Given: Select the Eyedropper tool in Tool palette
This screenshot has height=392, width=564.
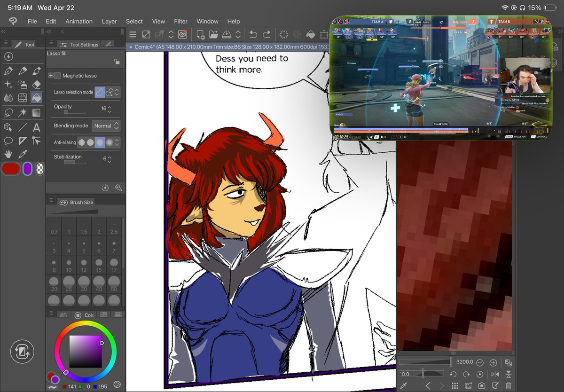Looking at the screenshot, I should tap(22, 154).
